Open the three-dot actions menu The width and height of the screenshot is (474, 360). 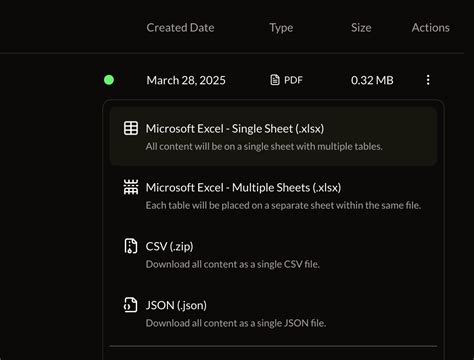[x=428, y=80]
